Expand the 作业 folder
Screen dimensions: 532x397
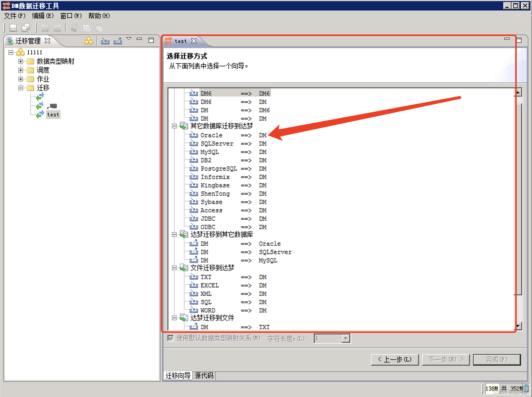point(21,79)
